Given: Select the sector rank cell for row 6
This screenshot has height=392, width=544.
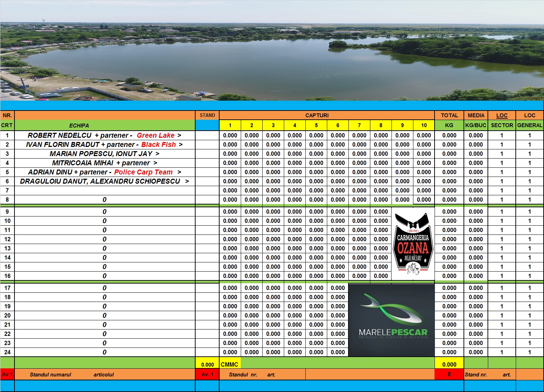Looking at the screenshot, I should coord(502,181).
